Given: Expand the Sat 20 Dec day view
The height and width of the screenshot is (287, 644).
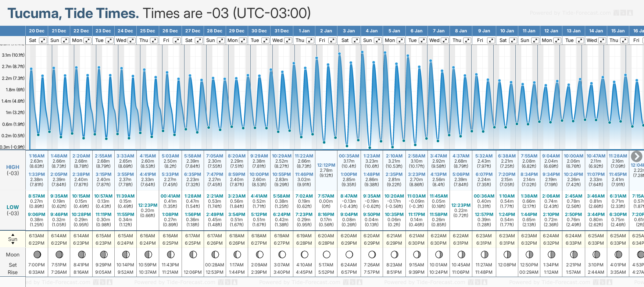Looking at the screenshot, I should click(x=43, y=40).
